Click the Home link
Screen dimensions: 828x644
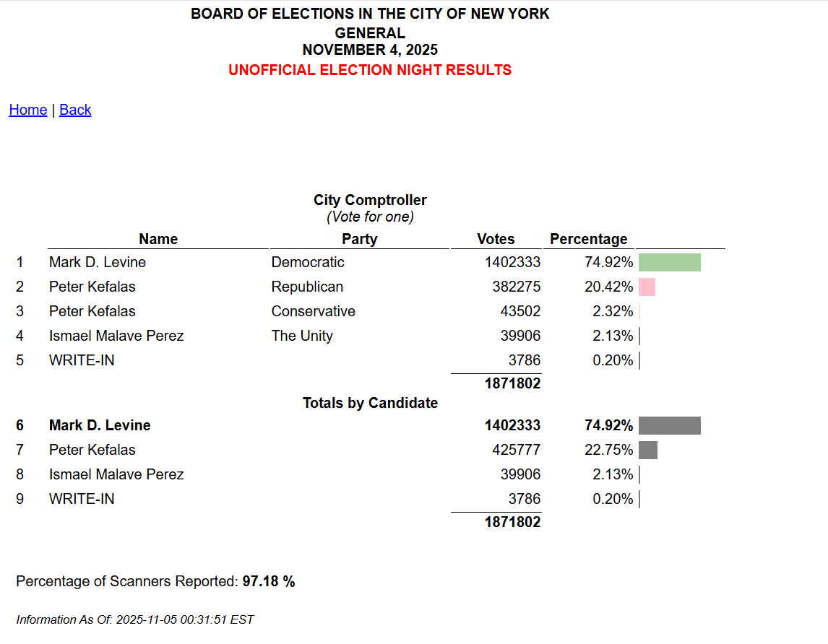27,110
